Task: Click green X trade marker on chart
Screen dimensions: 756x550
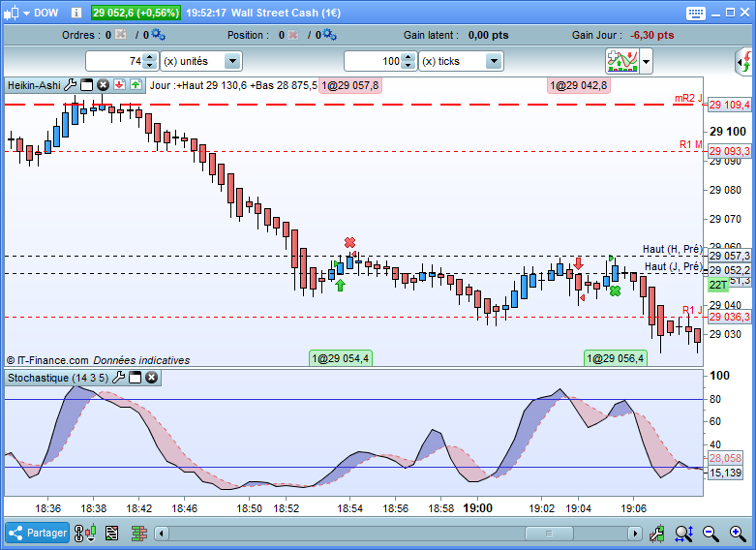Action: coord(615,290)
